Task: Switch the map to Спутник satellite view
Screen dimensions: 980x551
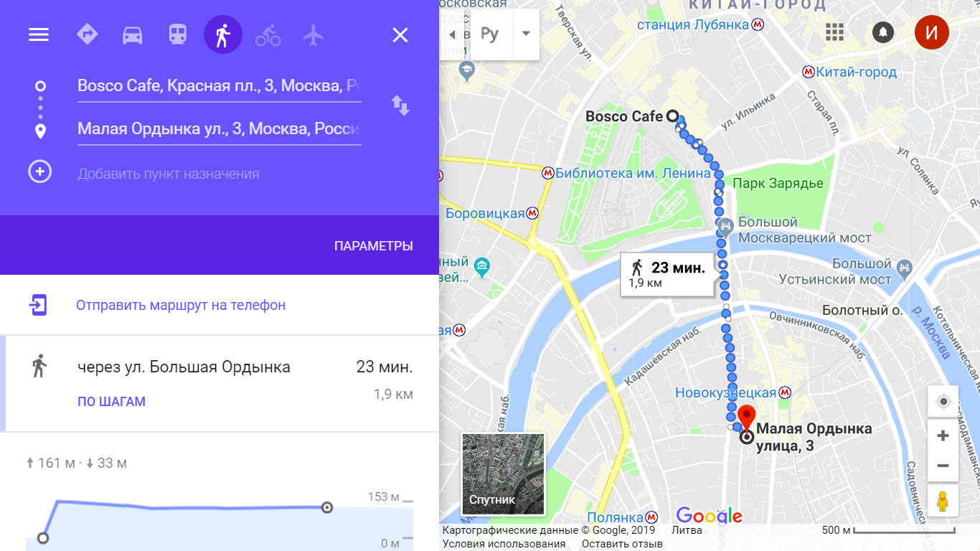Action: [503, 474]
